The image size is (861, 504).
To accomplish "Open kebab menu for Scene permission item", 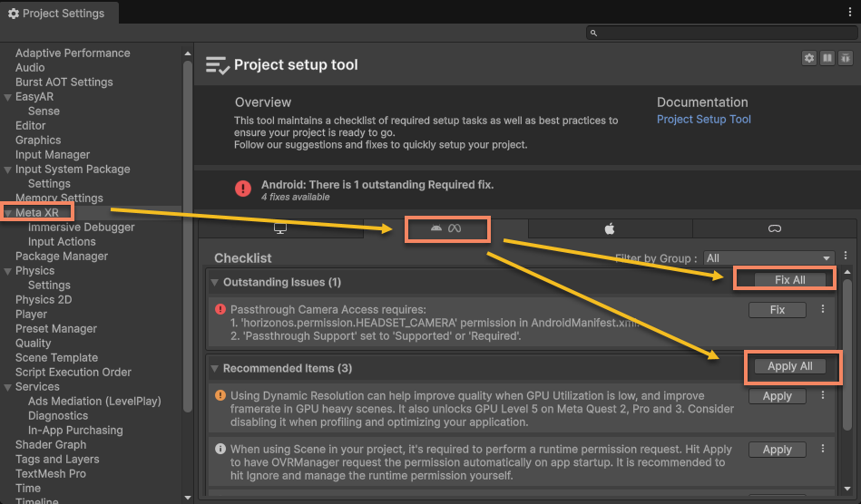I will click(x=823, y=449).
